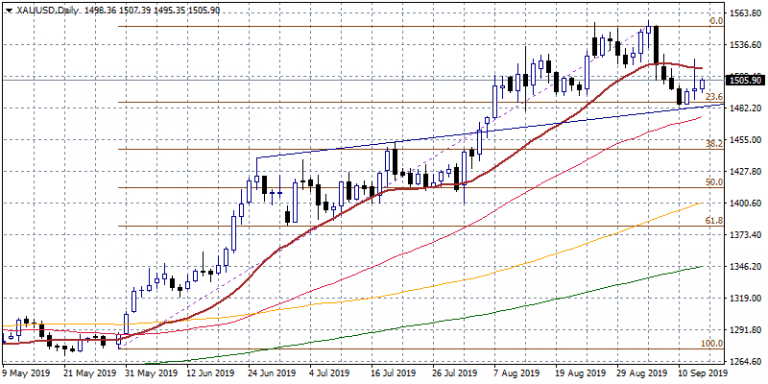
Task: Click the 100.0 Fibonacci level label
Action: (x=713, y=344)
